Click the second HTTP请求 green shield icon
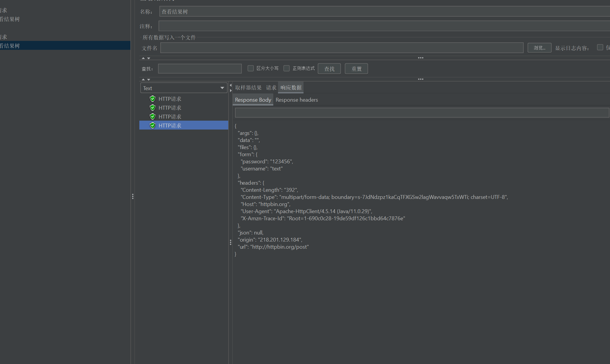The width and height of the screenshot is (610, 364). point(153,108)
